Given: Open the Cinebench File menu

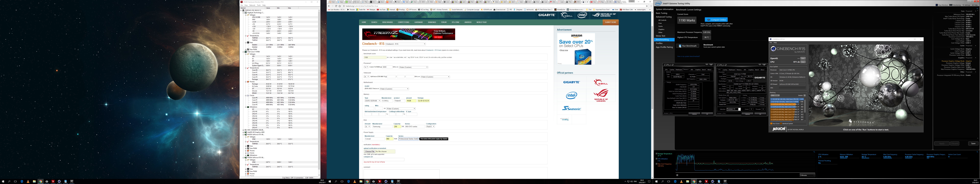Looking at the screenshot, I should [771, 43].
